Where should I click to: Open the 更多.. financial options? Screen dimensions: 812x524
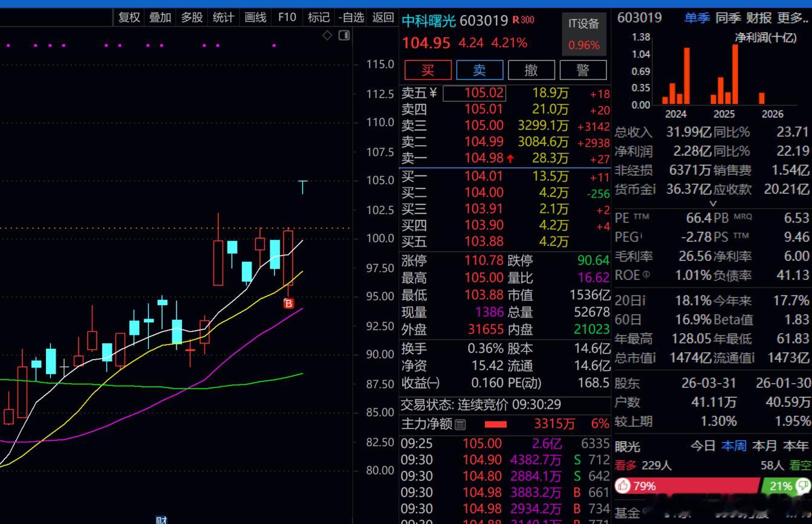(x=793, y=18)
